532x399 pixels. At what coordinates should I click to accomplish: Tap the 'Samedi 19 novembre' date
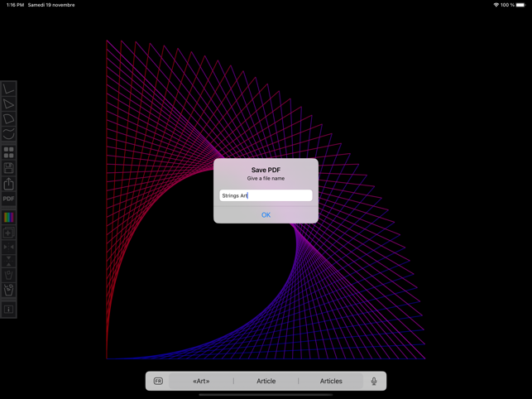[51, 5]
